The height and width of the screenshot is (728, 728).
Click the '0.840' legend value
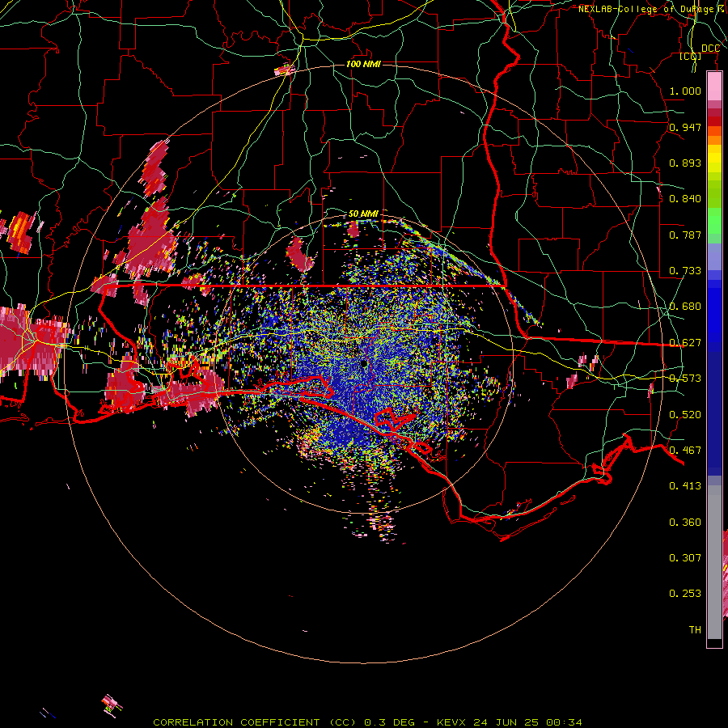pyautogui.click(x=685, y=199)
